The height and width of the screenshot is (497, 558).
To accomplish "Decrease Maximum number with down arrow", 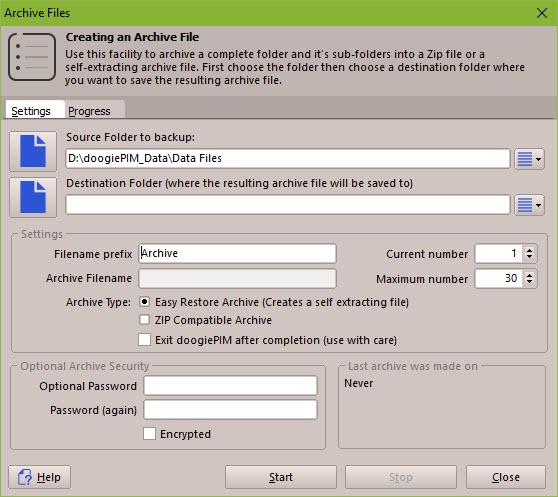I will click(x=530, y=282).
